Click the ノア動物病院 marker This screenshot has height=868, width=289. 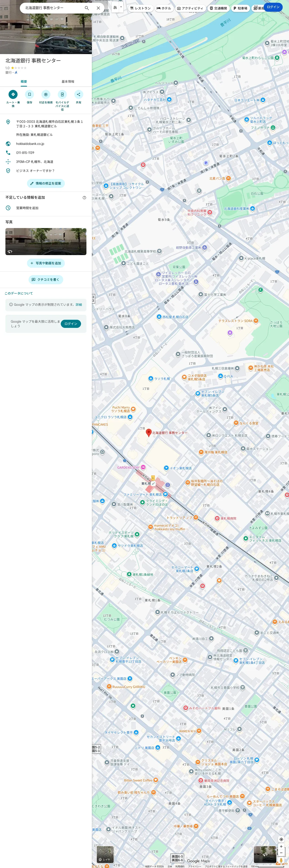pos(173,675)
